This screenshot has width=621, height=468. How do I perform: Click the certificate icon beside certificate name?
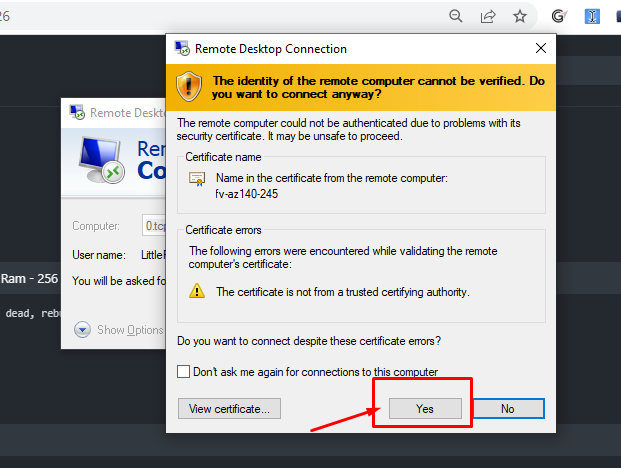197,179
